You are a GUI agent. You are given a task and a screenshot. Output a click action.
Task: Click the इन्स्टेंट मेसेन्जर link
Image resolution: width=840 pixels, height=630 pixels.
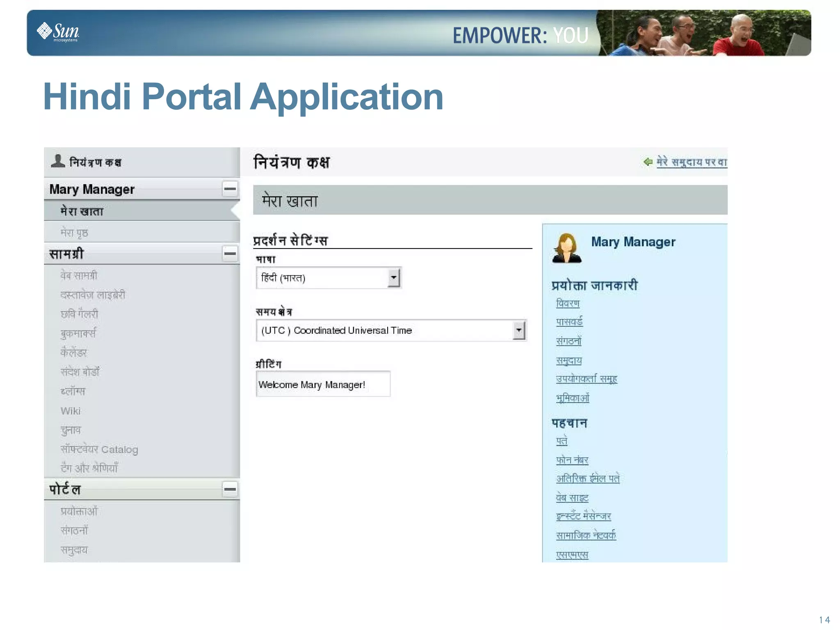coord(583,516)
